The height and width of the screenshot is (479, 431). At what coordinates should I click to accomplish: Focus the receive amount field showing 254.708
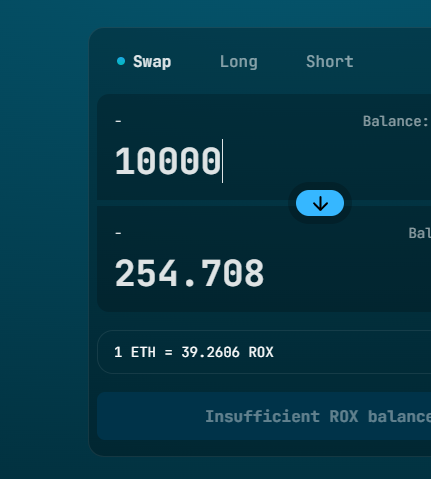pos(189,273)
